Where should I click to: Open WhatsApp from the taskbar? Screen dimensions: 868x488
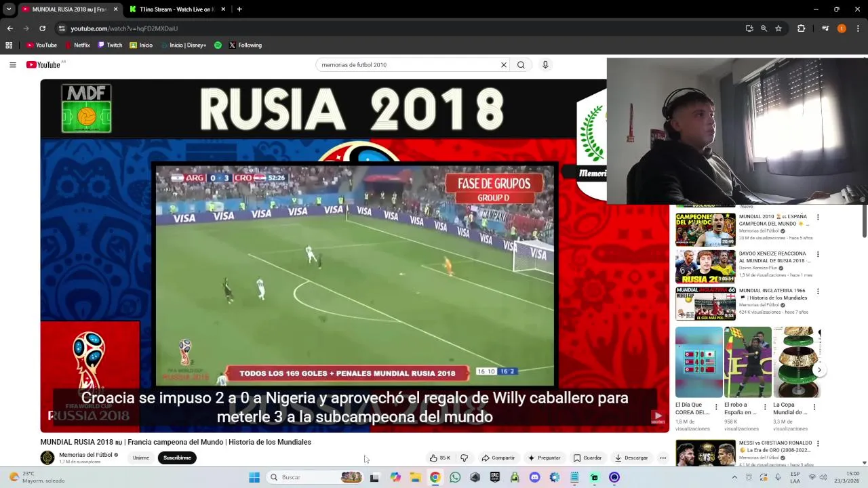tap(455, 477)
